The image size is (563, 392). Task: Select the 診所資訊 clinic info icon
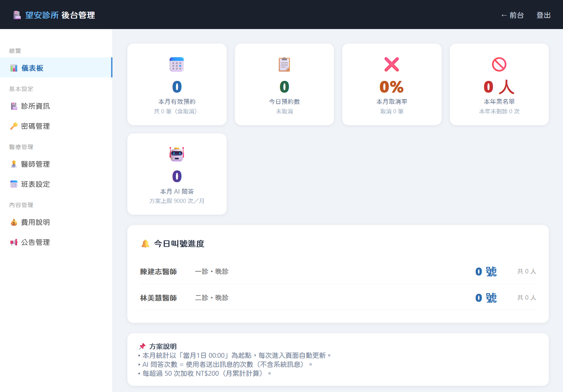(14, 106)
